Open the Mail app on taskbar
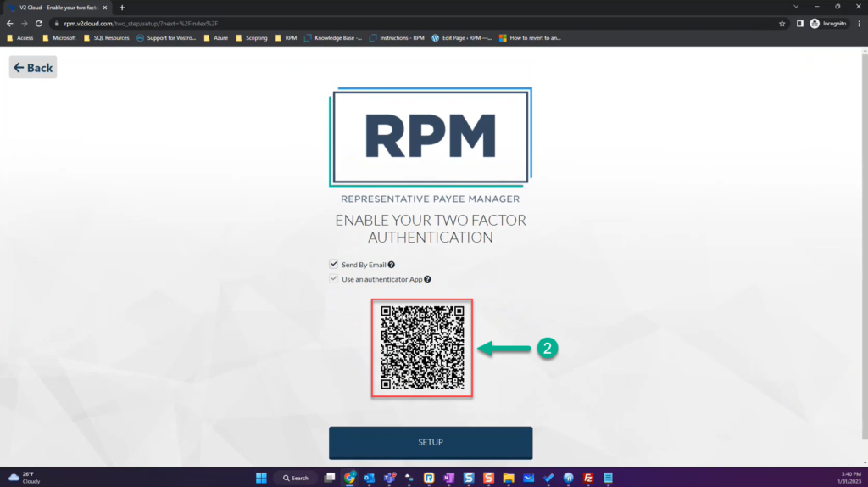 (x=528, y=478)
